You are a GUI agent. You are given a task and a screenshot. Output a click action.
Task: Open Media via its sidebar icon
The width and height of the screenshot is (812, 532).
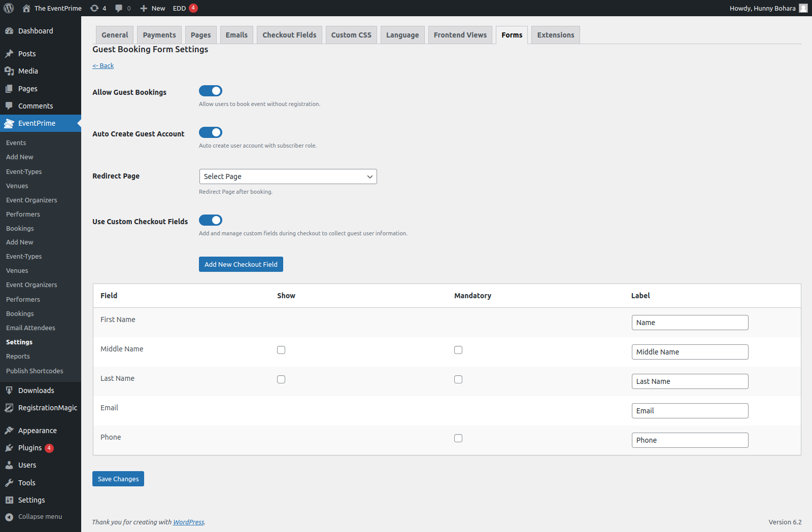(x=9, y=71)
